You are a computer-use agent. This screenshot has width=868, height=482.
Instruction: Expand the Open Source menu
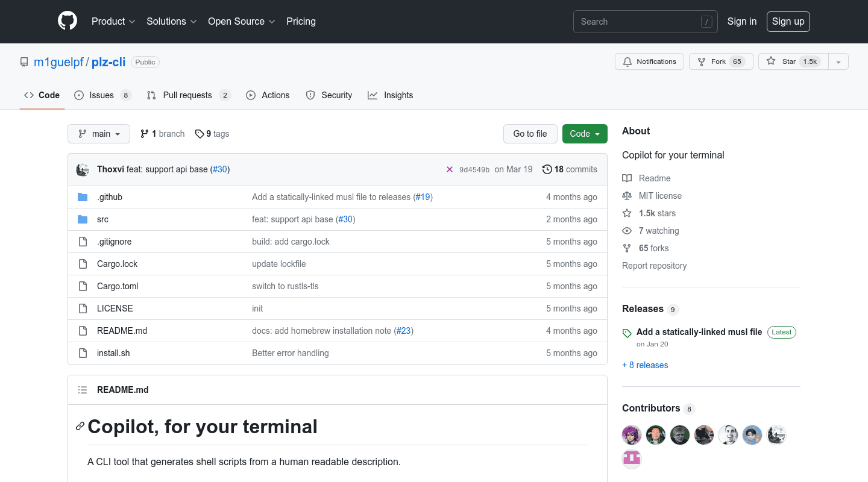coord(242,21)
